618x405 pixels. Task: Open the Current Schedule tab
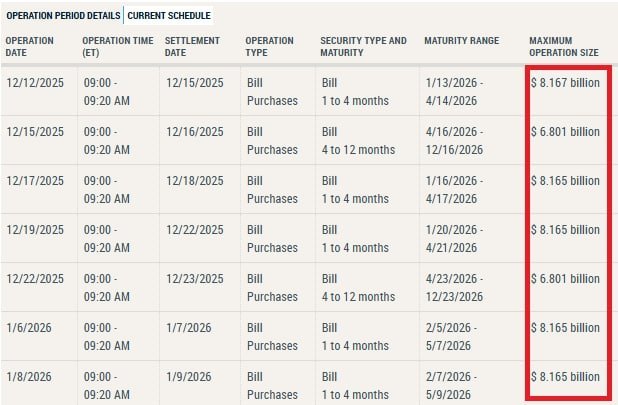tap(169, 16)
